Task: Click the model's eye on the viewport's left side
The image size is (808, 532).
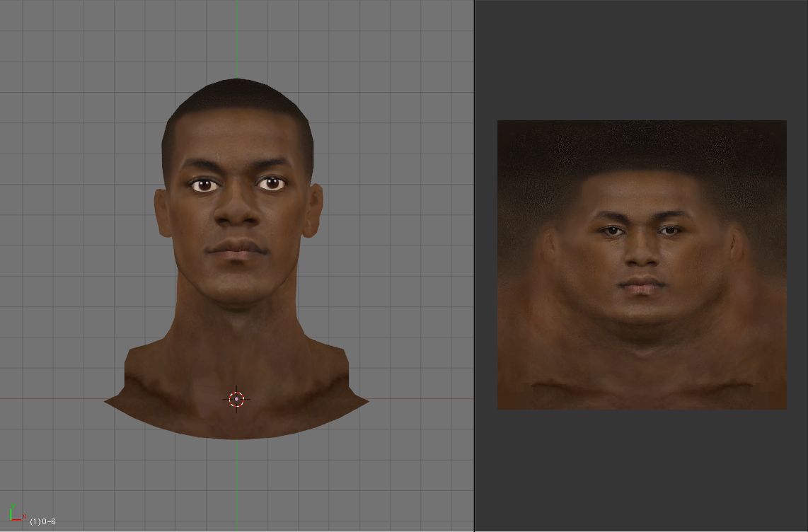Action: click(x=204, y=185)
